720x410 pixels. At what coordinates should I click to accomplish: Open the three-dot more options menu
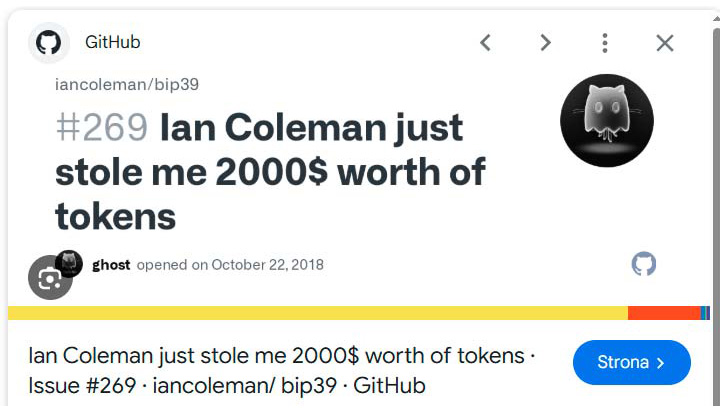tap(605, 42)
